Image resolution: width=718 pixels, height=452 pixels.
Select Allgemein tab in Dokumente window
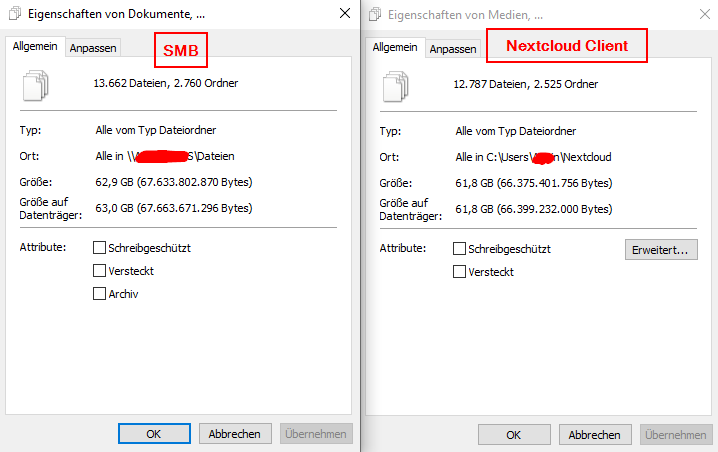click(35, 46)
